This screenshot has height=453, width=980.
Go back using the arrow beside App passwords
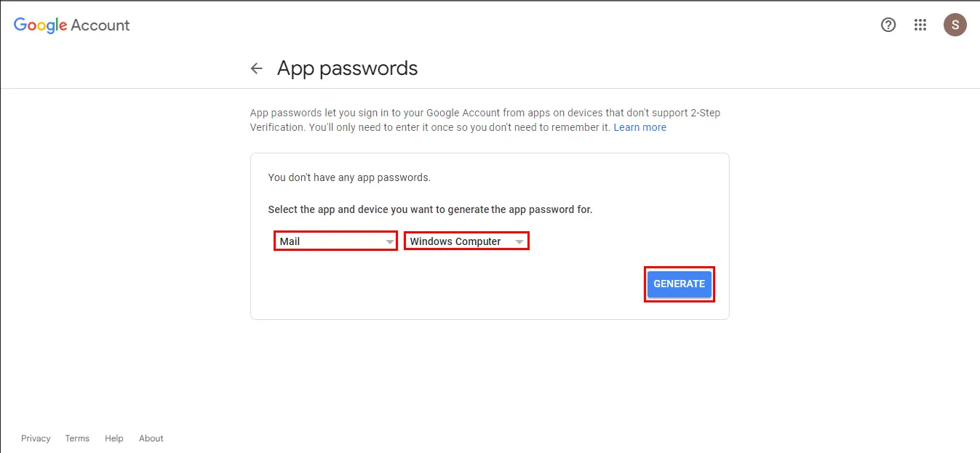click(256, 68)
